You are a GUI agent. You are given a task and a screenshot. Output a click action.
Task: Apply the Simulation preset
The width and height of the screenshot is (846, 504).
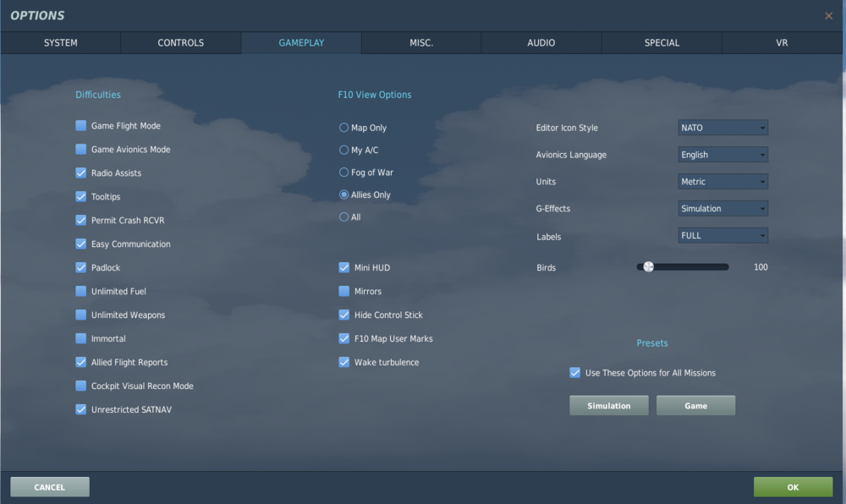tap(608, 405)
